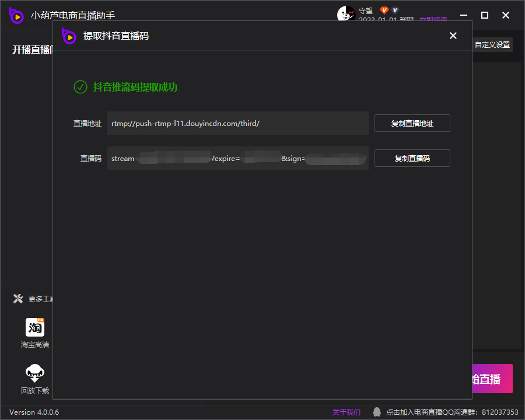Close the main 小葫芦电商直播助手 window

coord(506,15)
